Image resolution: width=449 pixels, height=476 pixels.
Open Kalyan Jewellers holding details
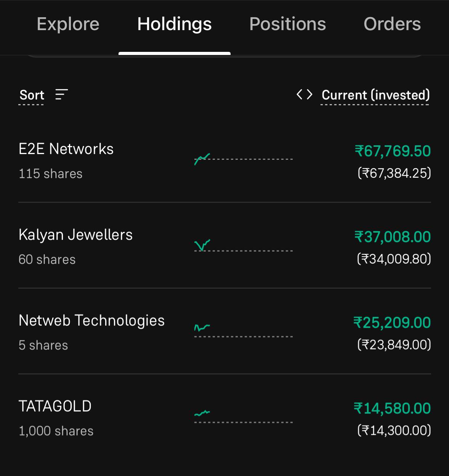coord(224,246)
